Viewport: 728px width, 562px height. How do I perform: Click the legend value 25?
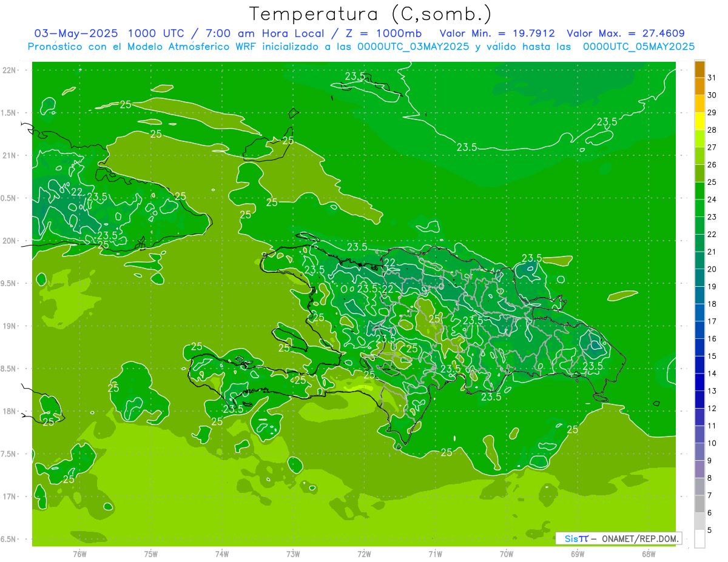(x=712, y=182)
